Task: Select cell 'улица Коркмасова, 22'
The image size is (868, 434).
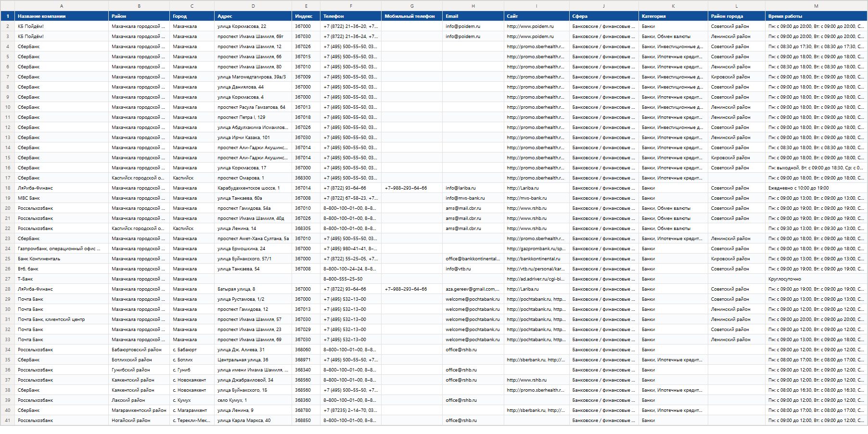Action: (253, 26)
